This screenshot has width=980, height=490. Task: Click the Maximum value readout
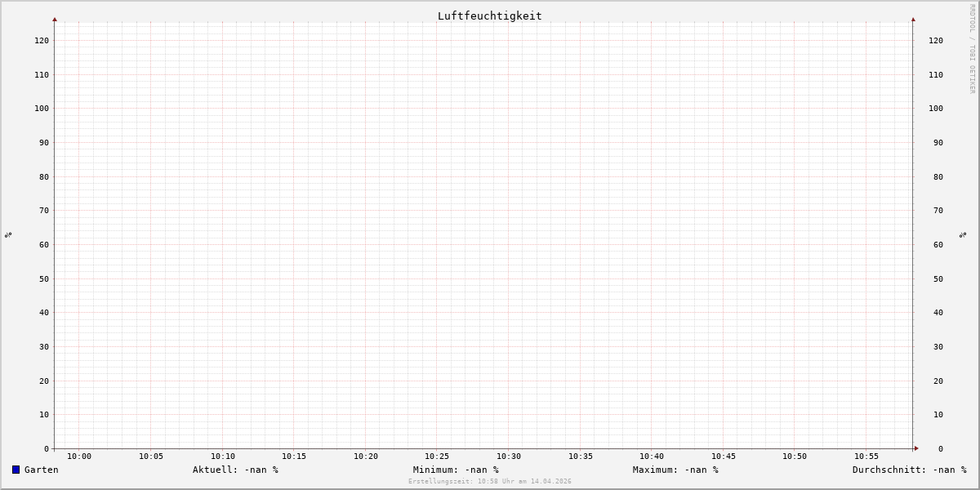(x=675, y=470)
